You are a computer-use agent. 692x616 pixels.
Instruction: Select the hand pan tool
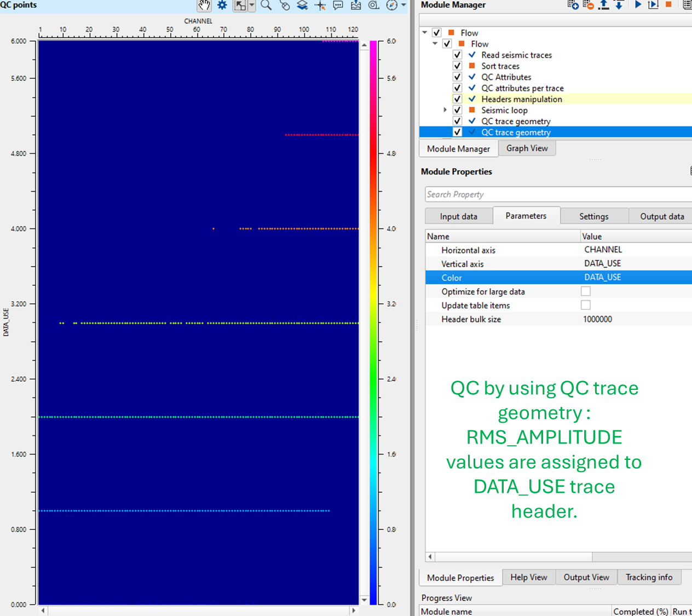coord(204,5)
